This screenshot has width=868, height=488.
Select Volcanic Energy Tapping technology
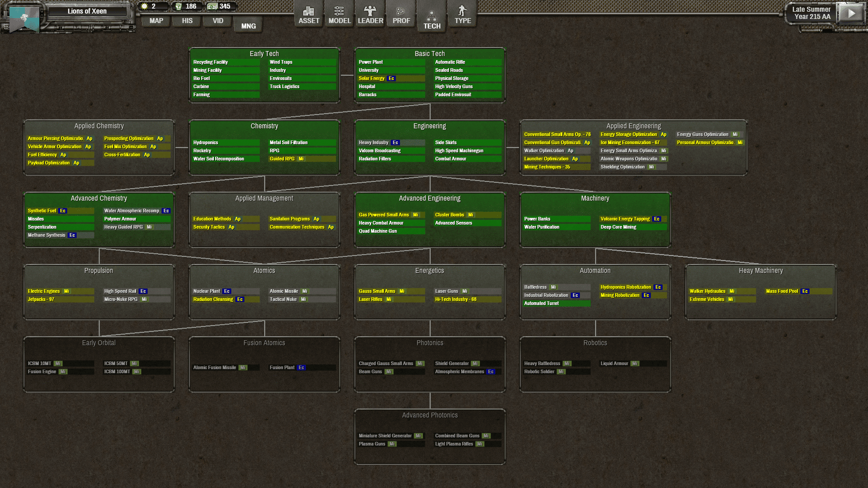(x=625, y=219)
